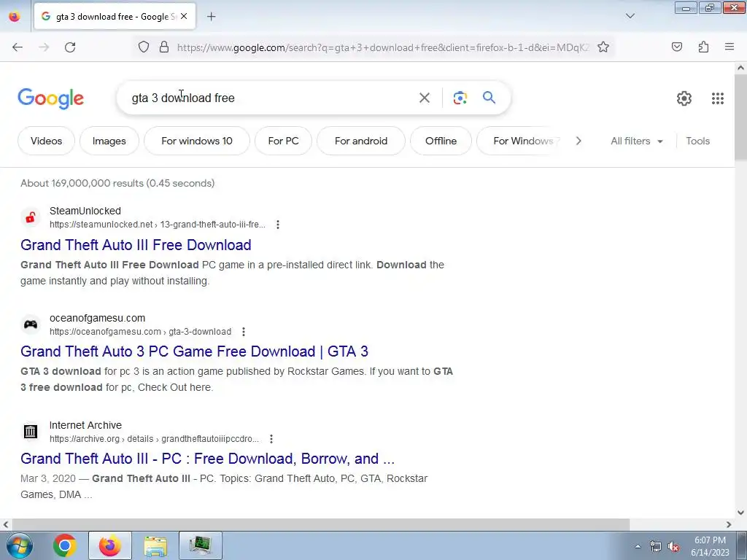Filter results by Videos
The width and height of the screenshot is (747, 560).
[46, 141]
